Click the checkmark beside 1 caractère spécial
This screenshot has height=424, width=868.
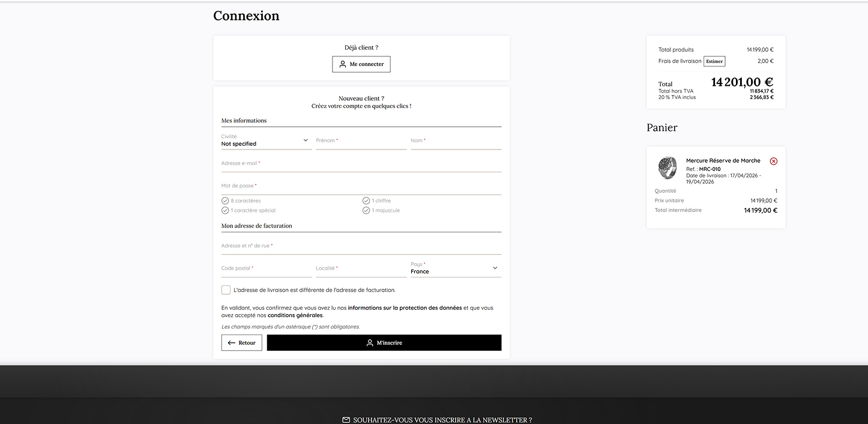tap(225, 210)
